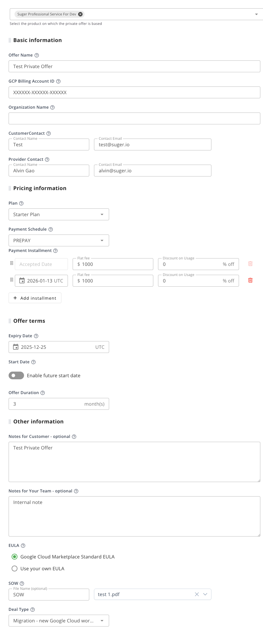Select Google Cloud Marketplace Standard EULA
Screen dimensions: 263x644
pyautogui.click(x=15, y=557)
